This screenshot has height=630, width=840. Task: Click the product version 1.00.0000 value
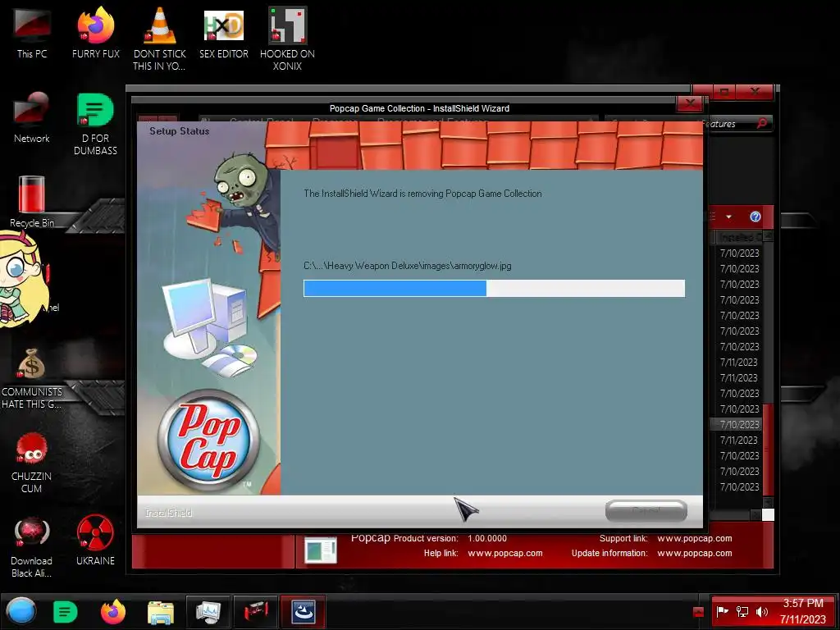pyautogui.click(x=487, y=538)
